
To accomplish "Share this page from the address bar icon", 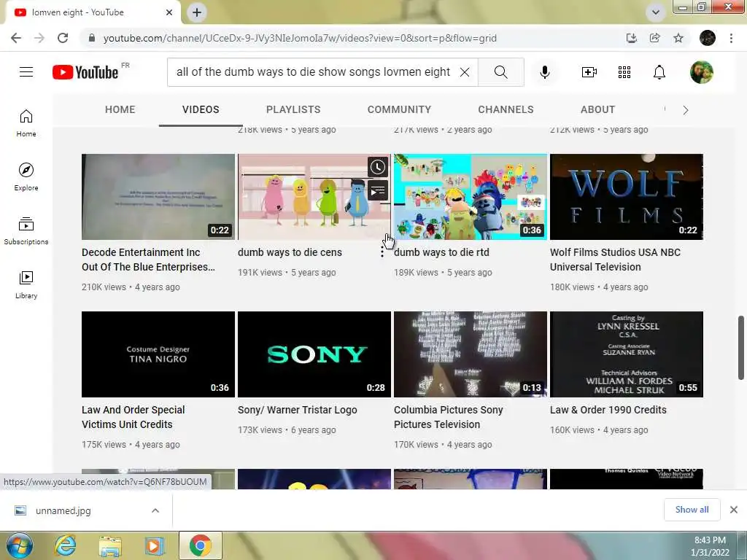I will click(655, 38).
